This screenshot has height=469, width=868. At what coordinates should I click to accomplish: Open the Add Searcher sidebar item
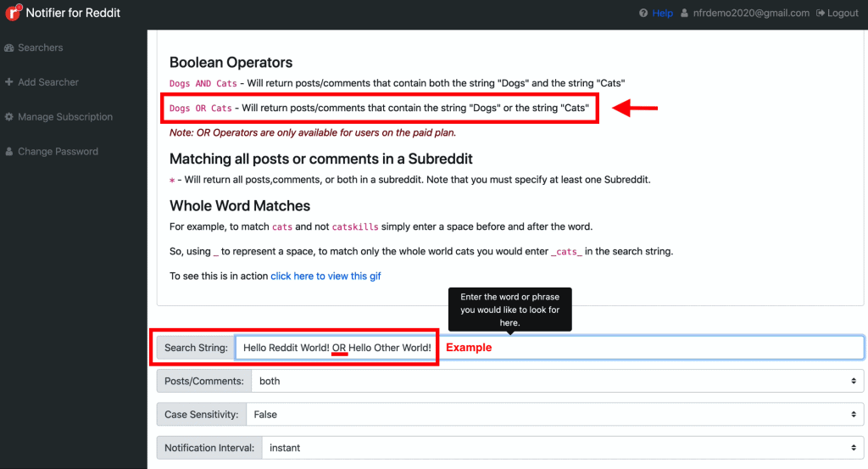tap(48, 82)
